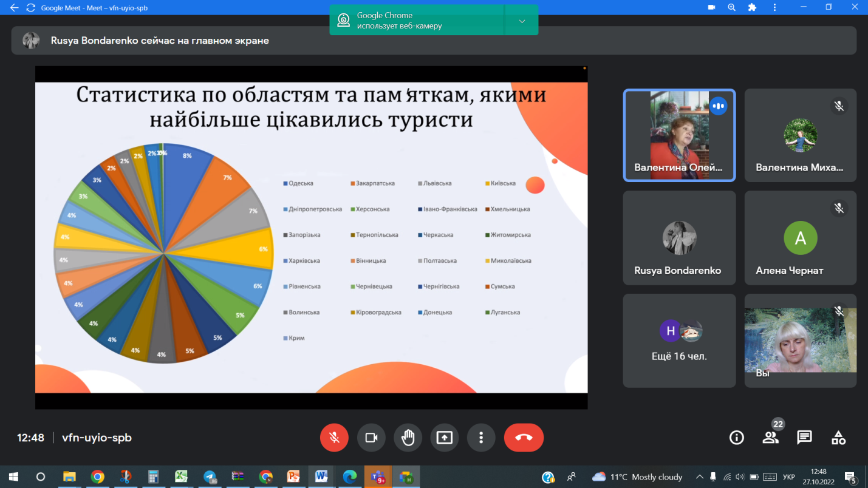Click the Крим legend entry
The height and width of the screenshot is (488, 868).
pos(294,338)
